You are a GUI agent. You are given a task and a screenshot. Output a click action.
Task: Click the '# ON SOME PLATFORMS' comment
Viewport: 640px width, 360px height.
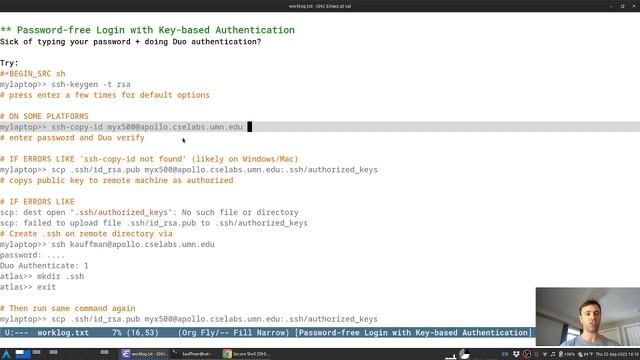click(44, 116)
